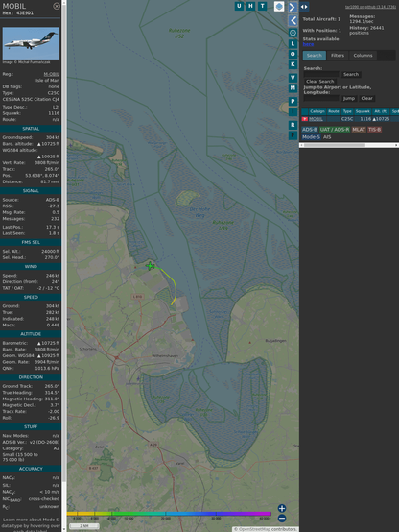Switch to the Columns tab
Image resolution: width=399 pixels, height=532 pixels.
(x=364, y=56)
